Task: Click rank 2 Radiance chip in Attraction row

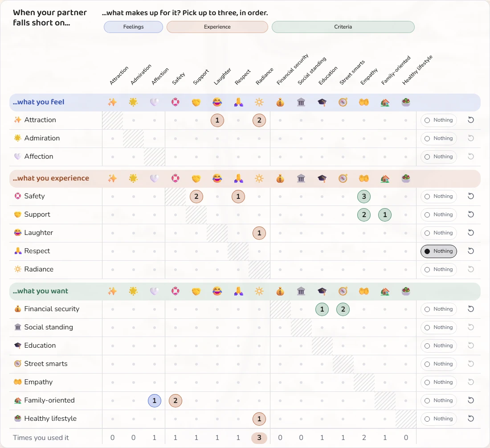Action: pos(259,120)
